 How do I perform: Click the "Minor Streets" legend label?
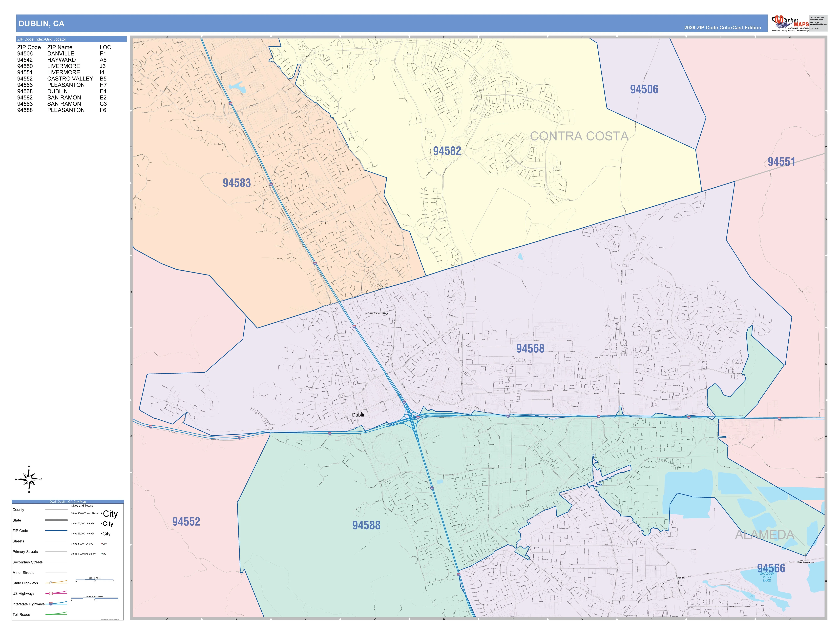tap(23, 573)
